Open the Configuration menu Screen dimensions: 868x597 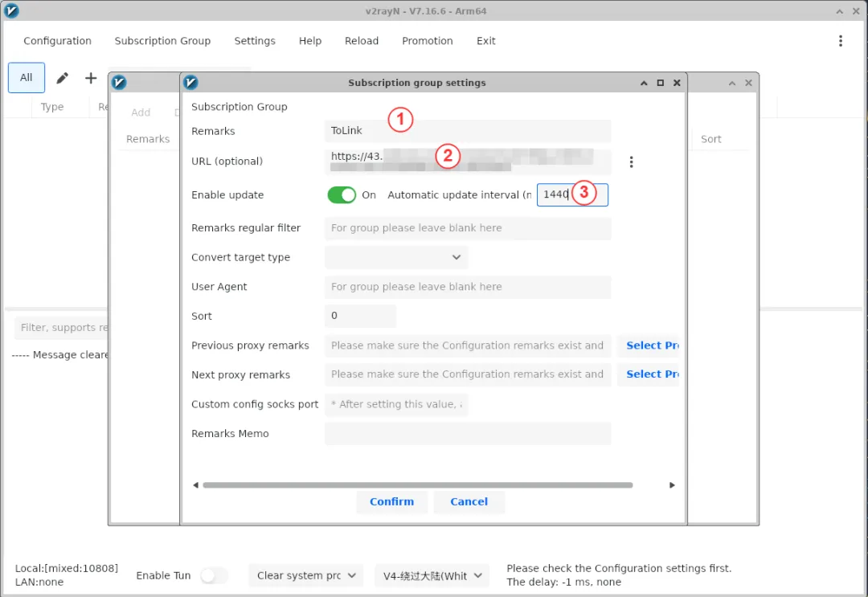(x=58, y=41)
